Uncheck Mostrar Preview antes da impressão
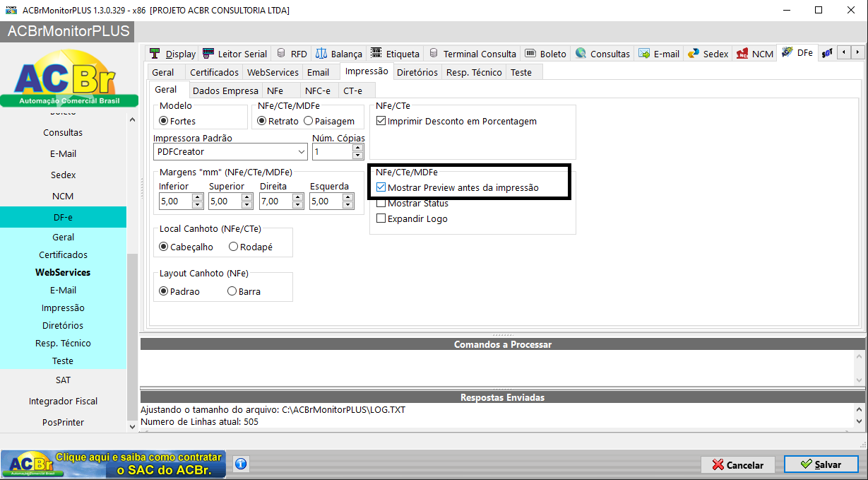 pos(381,188)
